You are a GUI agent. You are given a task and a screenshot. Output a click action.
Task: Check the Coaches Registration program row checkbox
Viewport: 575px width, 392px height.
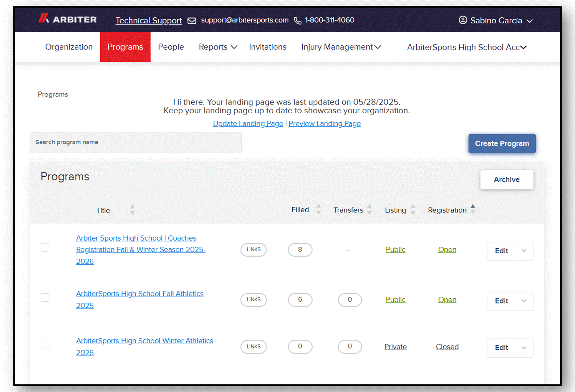pos(45,247)
